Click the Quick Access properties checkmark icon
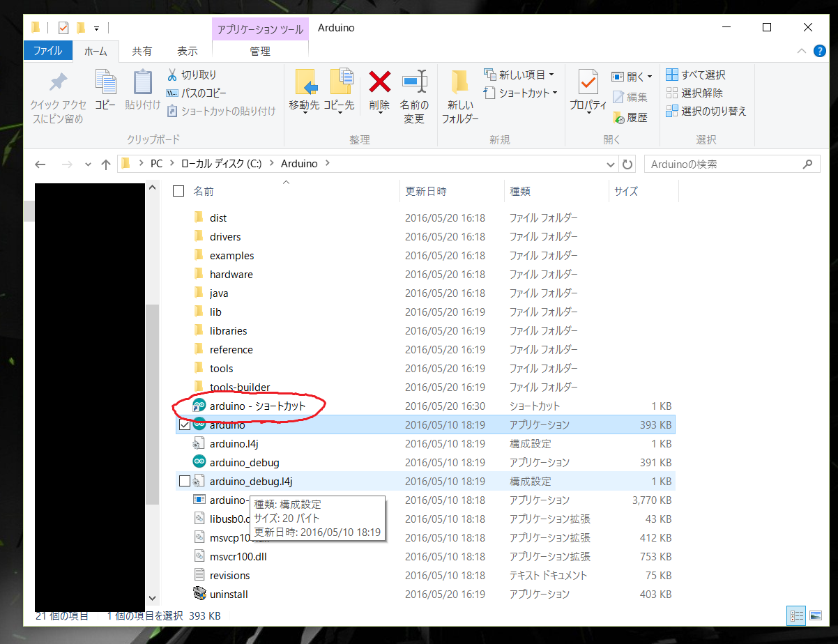838x644 pixels. (x=63, y=28)
